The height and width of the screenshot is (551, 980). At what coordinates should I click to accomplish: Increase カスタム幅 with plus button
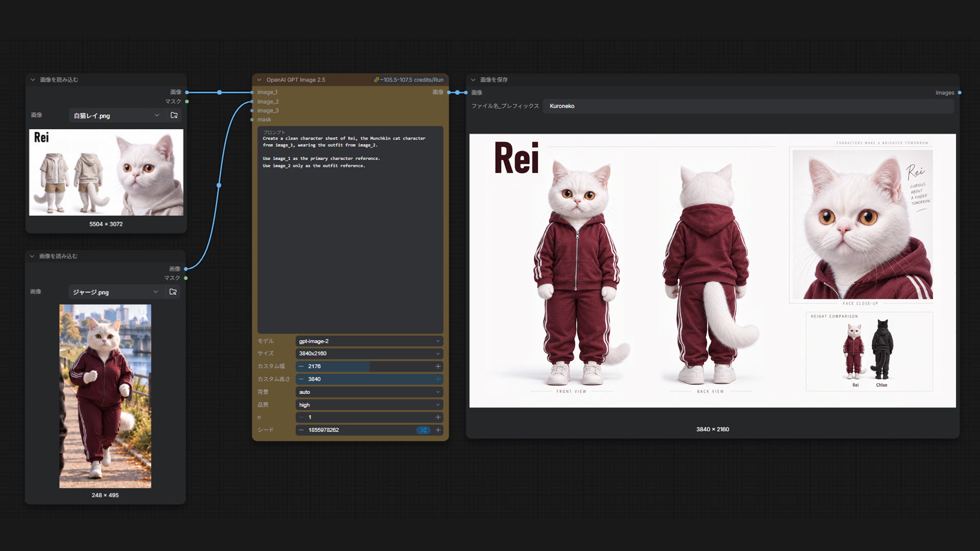438,366
